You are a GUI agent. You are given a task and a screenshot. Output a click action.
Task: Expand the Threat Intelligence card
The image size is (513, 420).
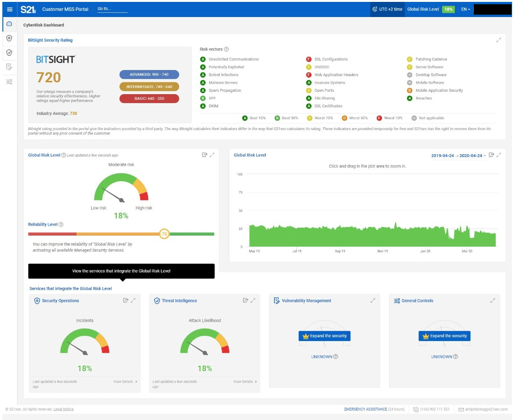click(x=253, y=300)
